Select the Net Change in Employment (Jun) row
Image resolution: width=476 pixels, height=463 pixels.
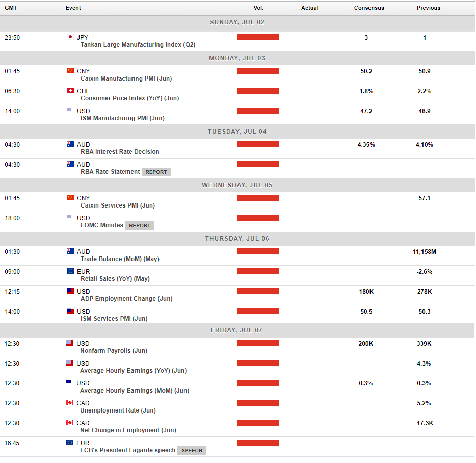coord(237,427)
